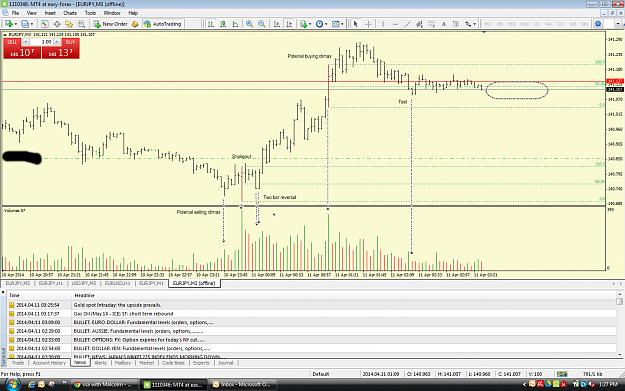Select the Equidistant Channel tool
This screenshot has height=391, width=625.
pos(419,24)
